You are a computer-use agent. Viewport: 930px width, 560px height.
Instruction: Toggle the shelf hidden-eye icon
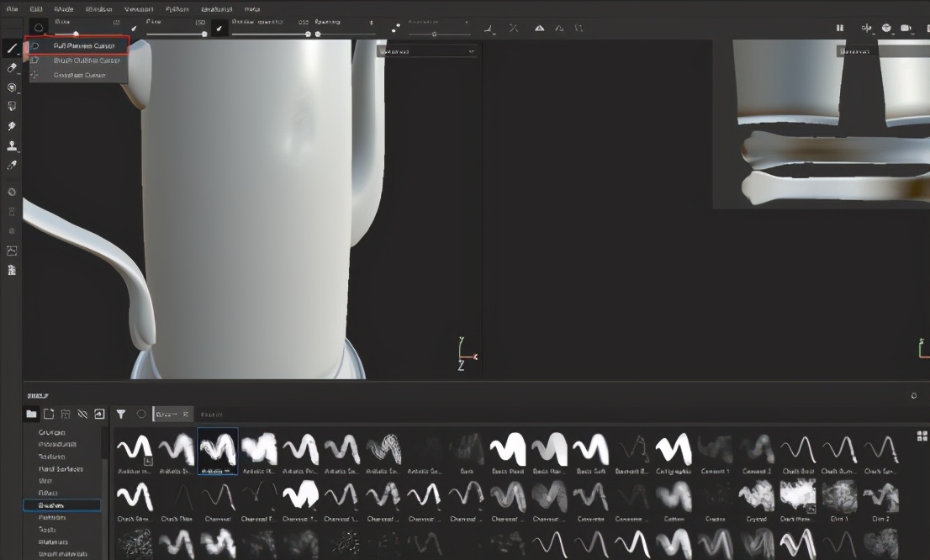[x=82, y=414]
